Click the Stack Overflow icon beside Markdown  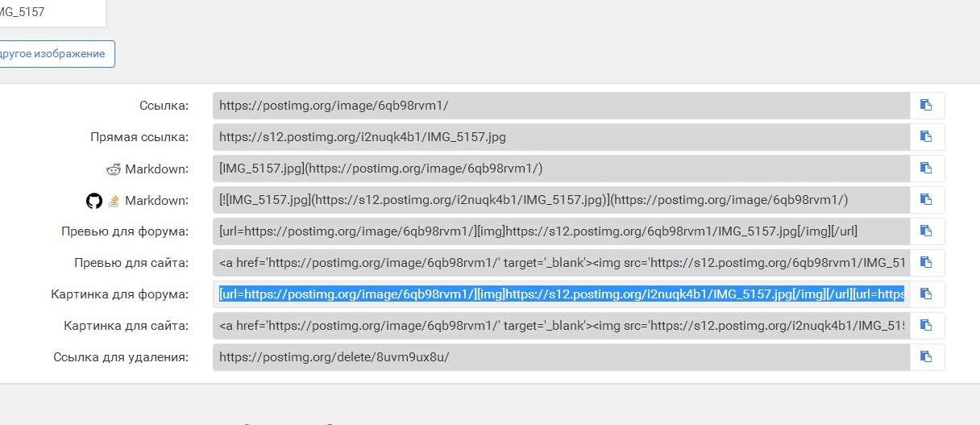(114, 201)
